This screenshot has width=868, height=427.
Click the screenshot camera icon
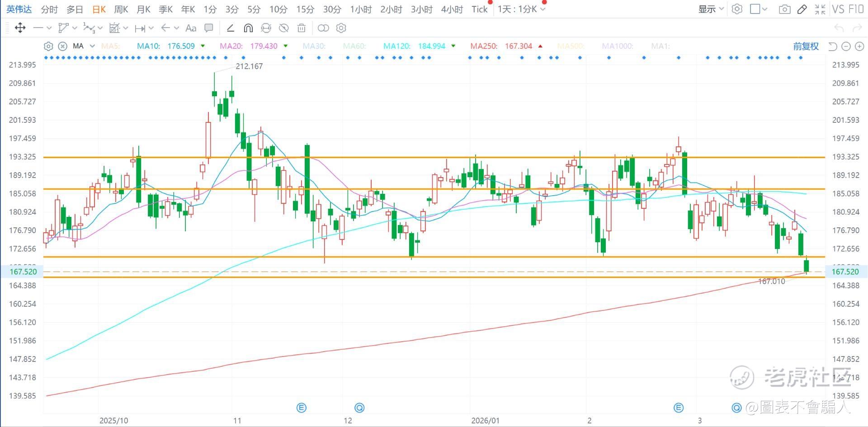click(784, 9)
